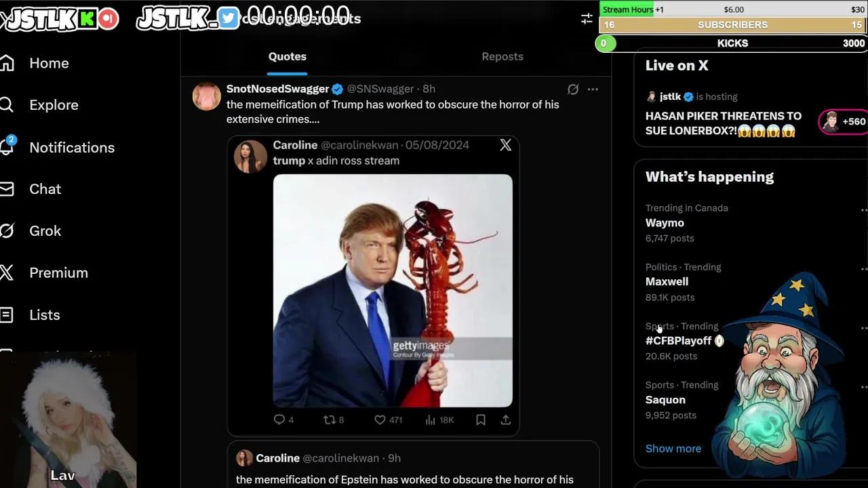Switch to the Reposts tab
Viewport: 868px width, 488px height.
coord(502,57)
